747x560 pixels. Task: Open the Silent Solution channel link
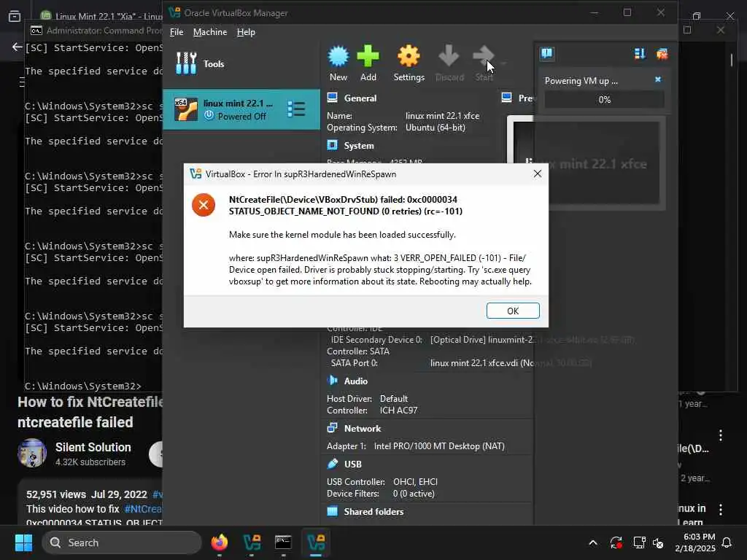click(x=93, y=447)
